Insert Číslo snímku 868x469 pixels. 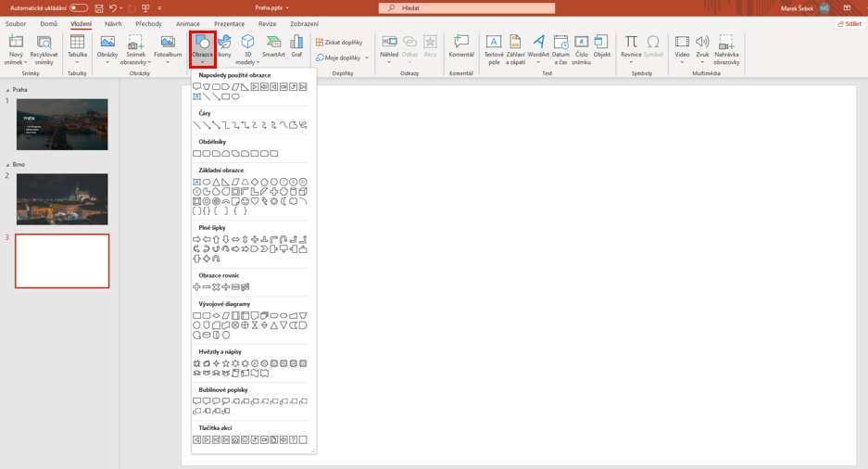pos(581,50)
